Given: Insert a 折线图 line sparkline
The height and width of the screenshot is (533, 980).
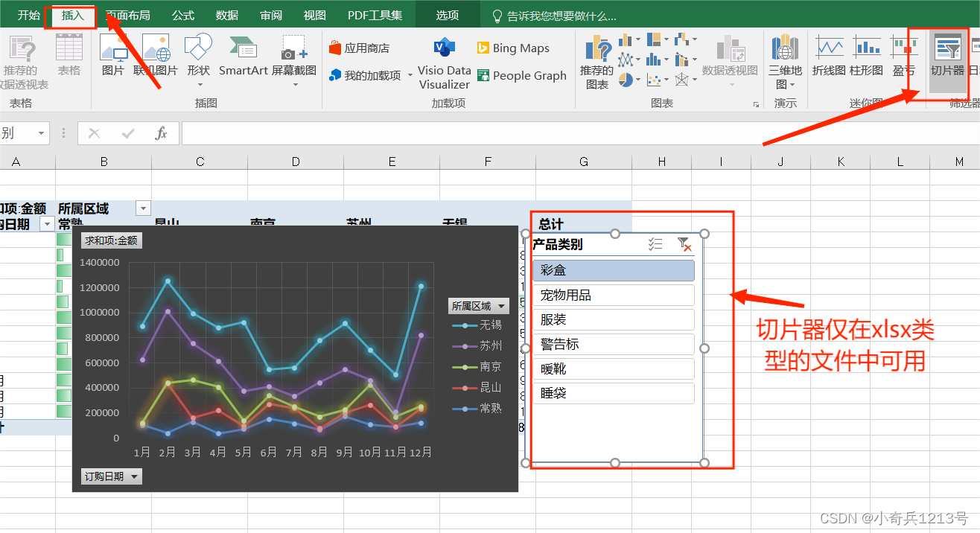Looking at the screenshot, I should pyautogui.click(x=829, y=56).
